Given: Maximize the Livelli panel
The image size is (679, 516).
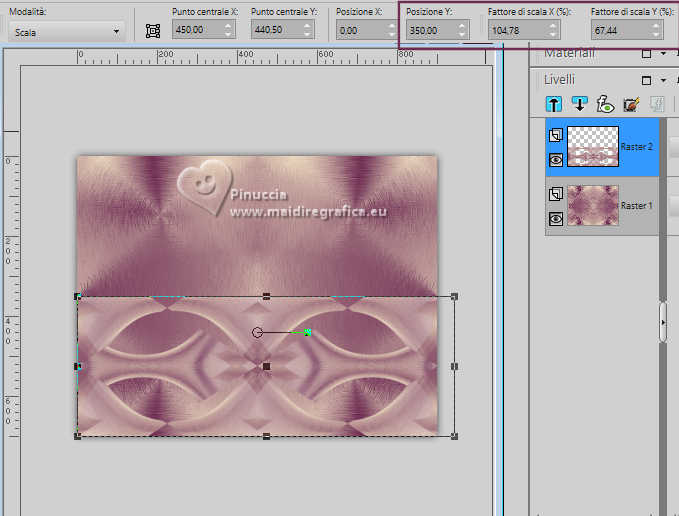Looking at the screenshot, I should coord(647,81).
